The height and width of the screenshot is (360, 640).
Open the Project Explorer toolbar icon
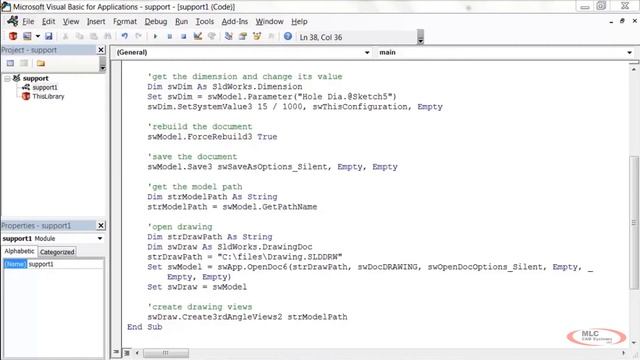[x=229, y=36]
